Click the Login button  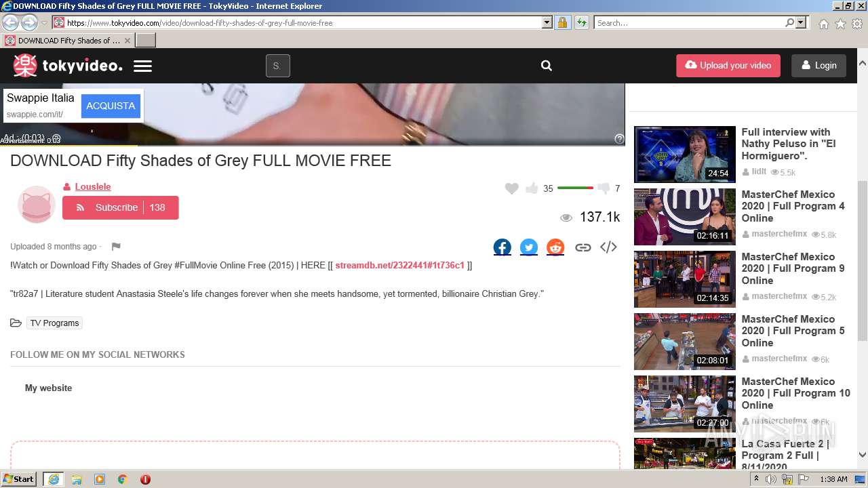[818, 66]
